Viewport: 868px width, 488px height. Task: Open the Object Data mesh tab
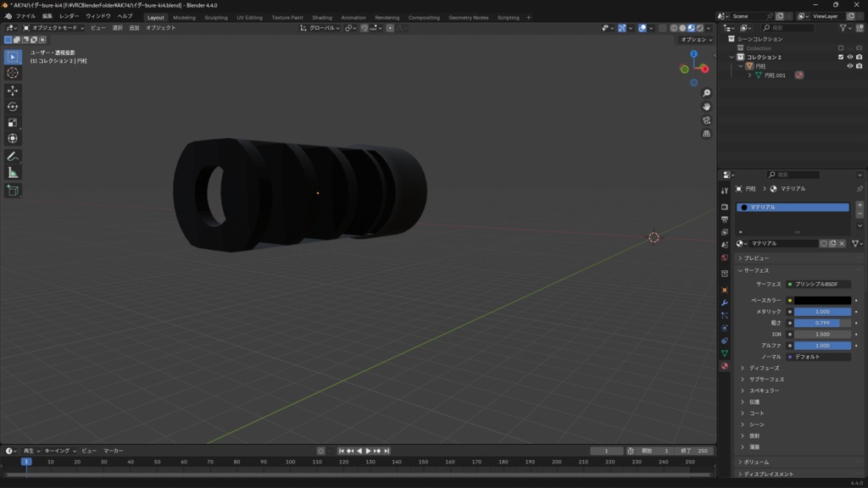(x=725, y=353)
